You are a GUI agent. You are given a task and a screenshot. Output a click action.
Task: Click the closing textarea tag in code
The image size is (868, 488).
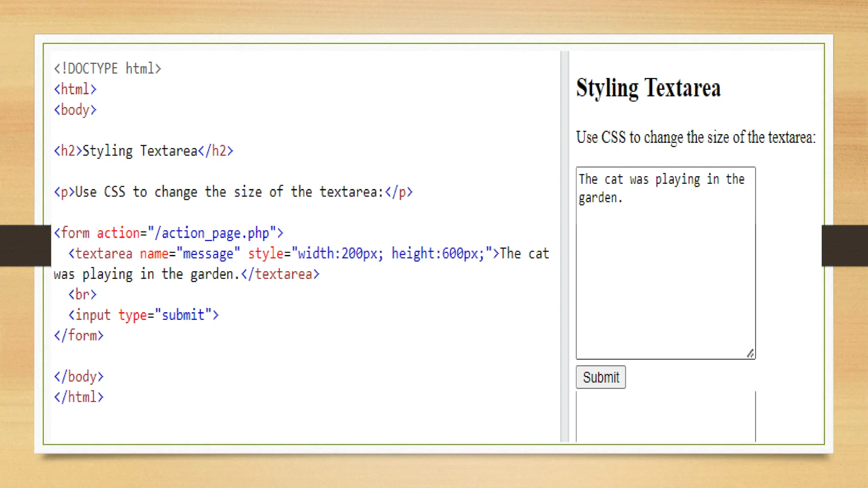tap(280, 274)
